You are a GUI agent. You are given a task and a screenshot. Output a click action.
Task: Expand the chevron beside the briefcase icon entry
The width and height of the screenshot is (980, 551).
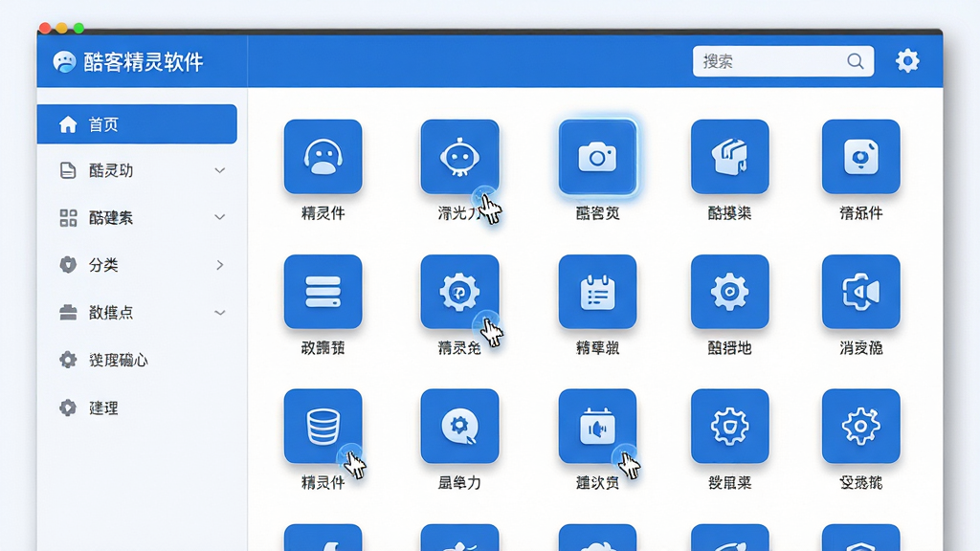pyautogui.click(x=219, y=313)
